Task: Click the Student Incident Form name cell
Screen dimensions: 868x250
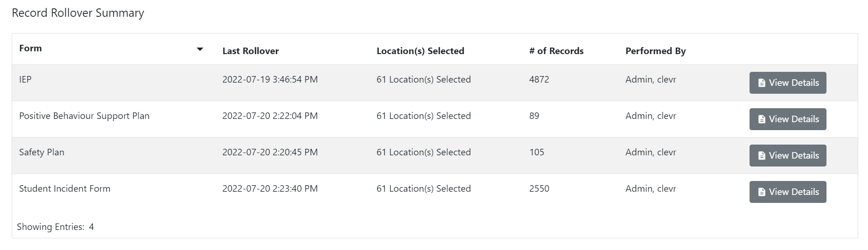Action: click(65, 189)
